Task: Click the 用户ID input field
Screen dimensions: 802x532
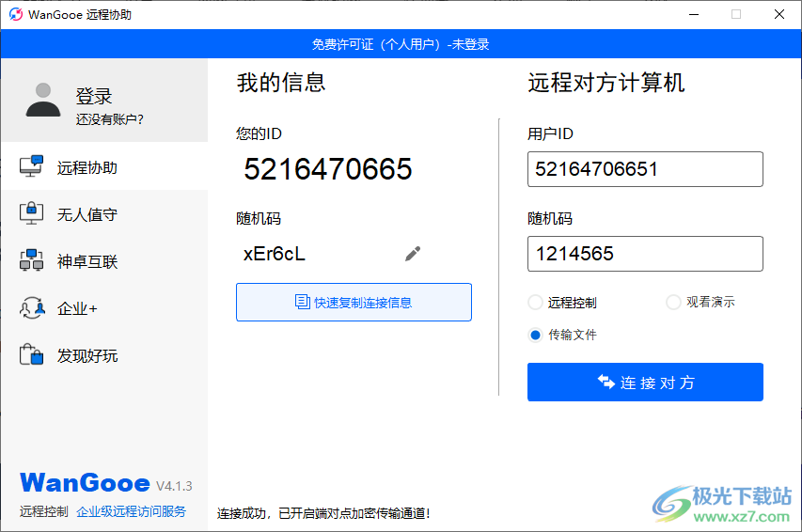Action: coord(645,169)
